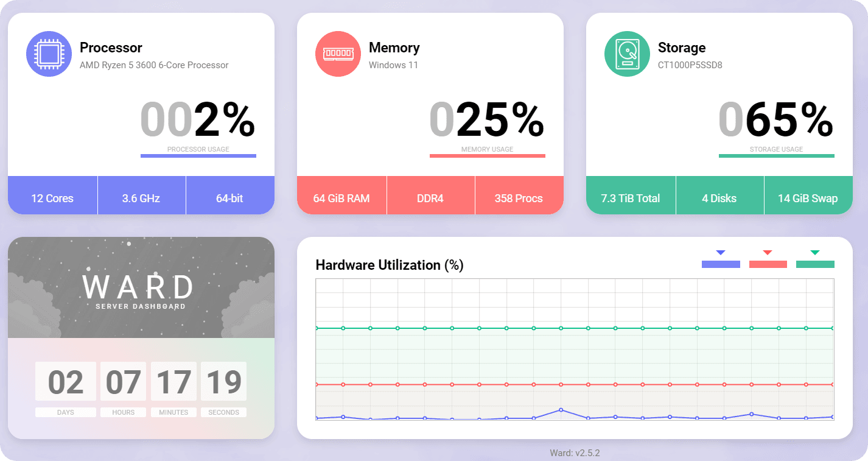Click the highest peak on the blue chart line
This screenshot has height=461, width=868.
561,410
